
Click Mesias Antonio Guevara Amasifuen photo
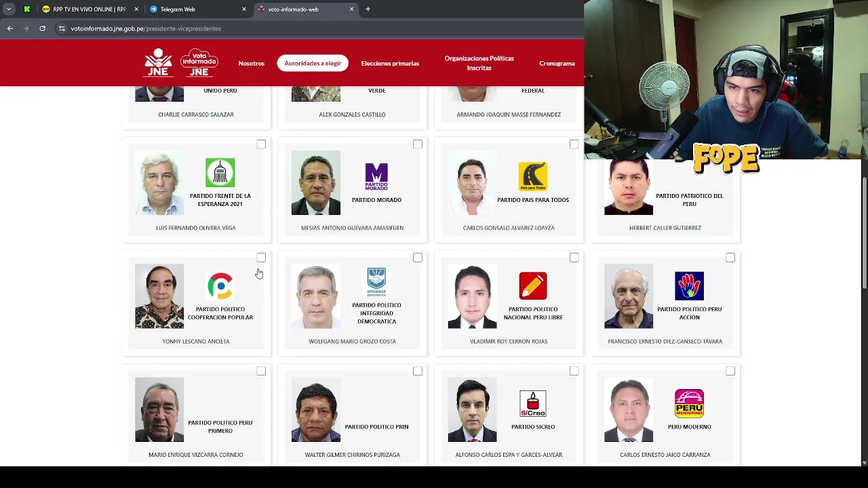point(316,183)
